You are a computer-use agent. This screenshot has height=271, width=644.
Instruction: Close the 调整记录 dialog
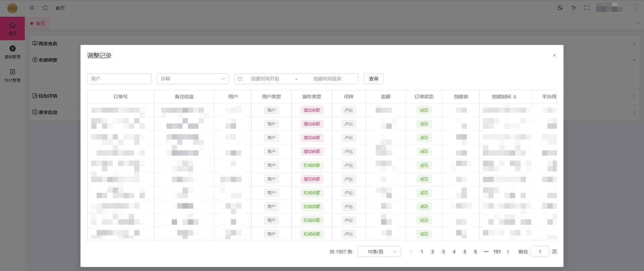coord(554,55)
